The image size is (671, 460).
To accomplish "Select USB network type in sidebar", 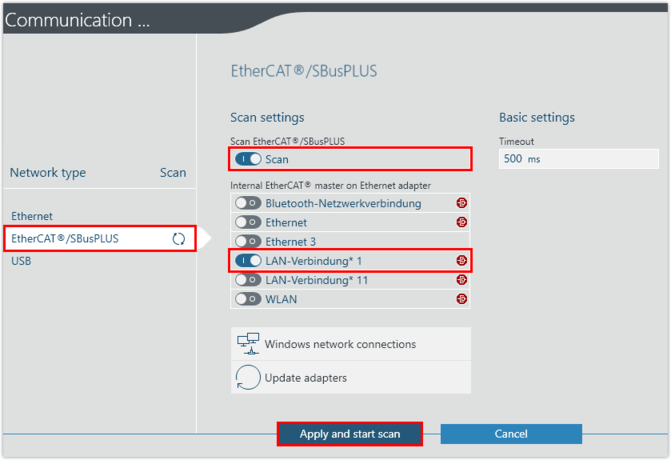I will (22, 261).
